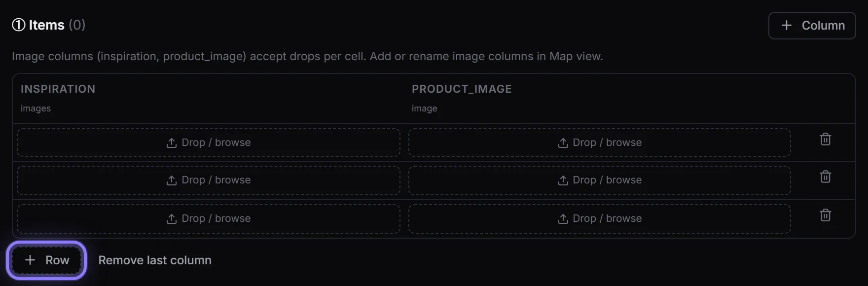The height and width of the screenshot is (286, 868).
Task: Click the image columns helper text
Action: pyautogui.click(x=307, y=56)
